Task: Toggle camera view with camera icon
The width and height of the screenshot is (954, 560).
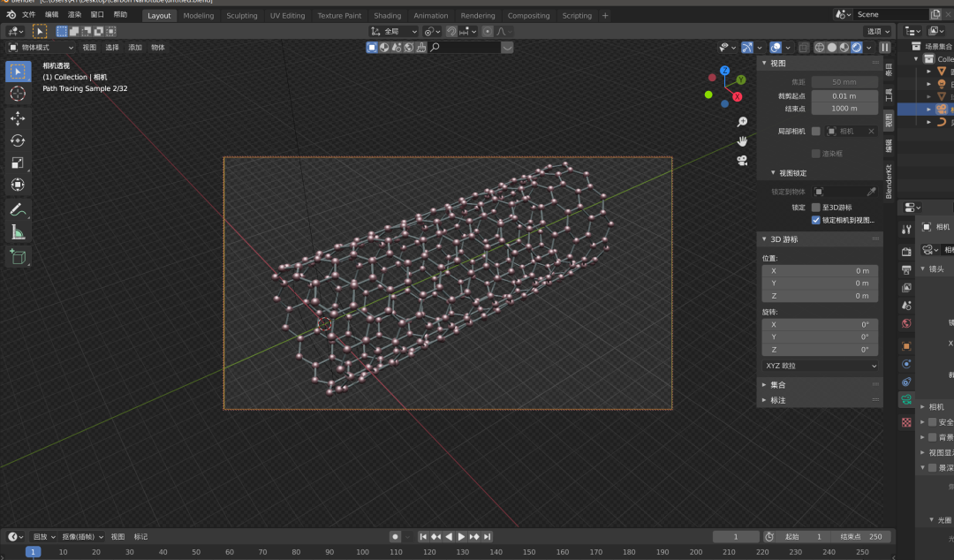Action: 742,160
